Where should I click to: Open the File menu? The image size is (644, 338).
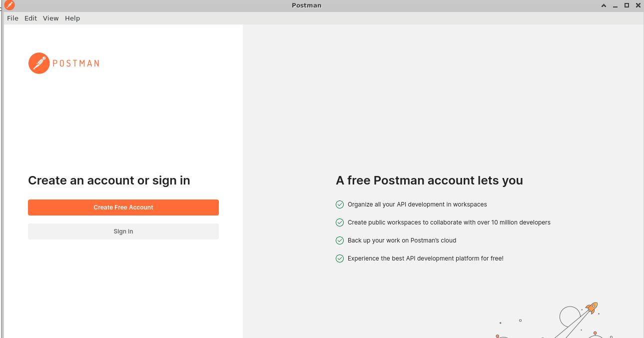pos(12,18)
